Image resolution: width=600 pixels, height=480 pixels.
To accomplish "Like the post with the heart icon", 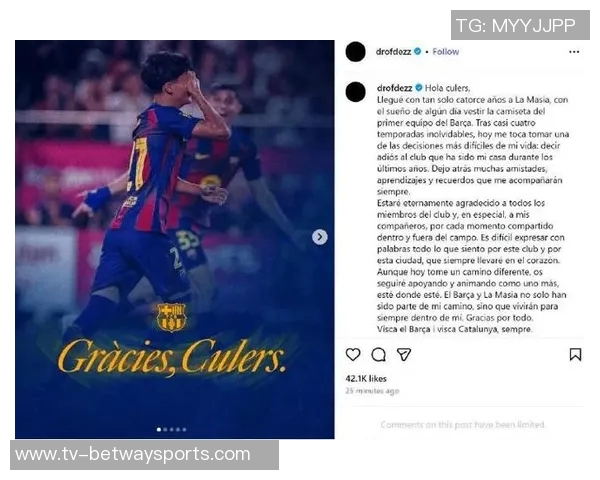I will click(x=353, y=354).
